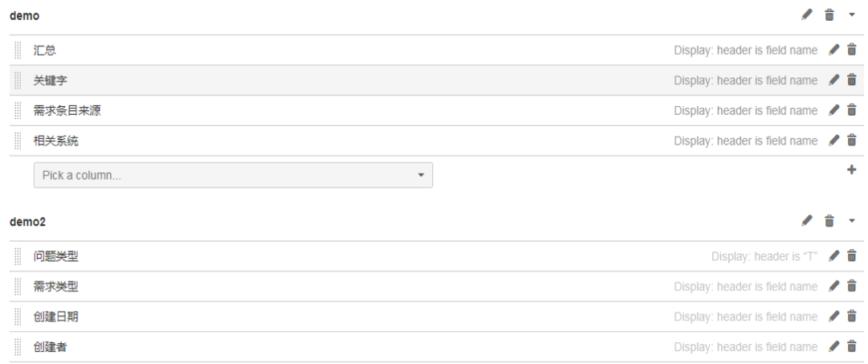Edit the demo group with pencil icon
Screen dimensions: 868x364
[x=808, y=15]
